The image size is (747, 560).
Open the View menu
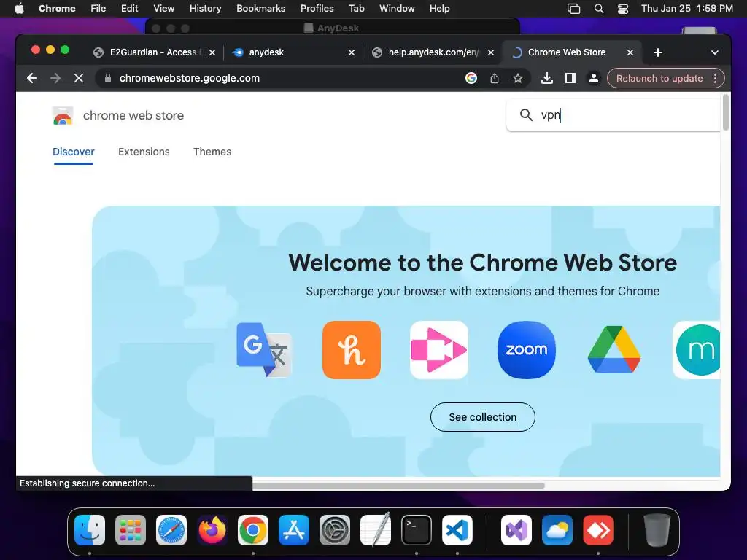point(163,8)
